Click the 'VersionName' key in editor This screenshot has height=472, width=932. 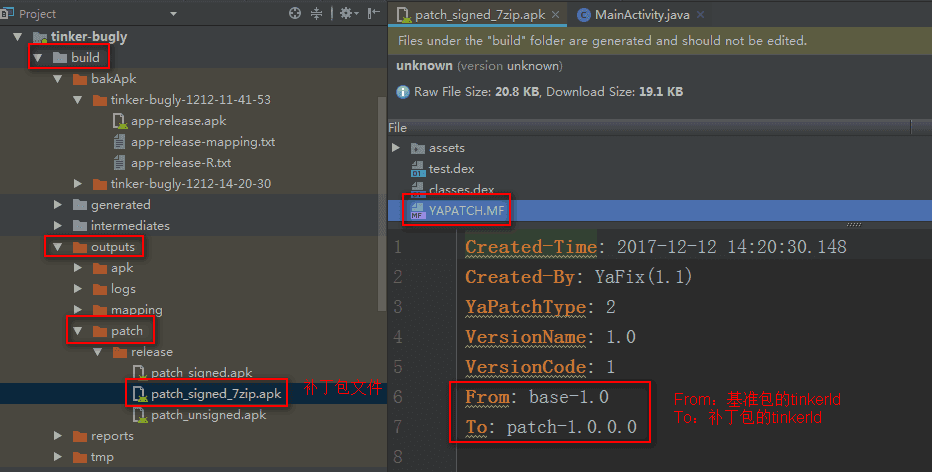(x=526, y=338)
